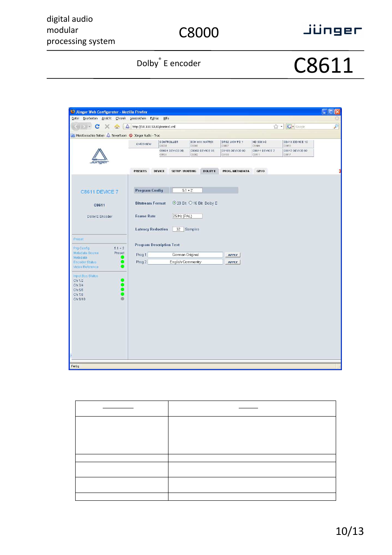Open the Extras menu

point(154,118)
